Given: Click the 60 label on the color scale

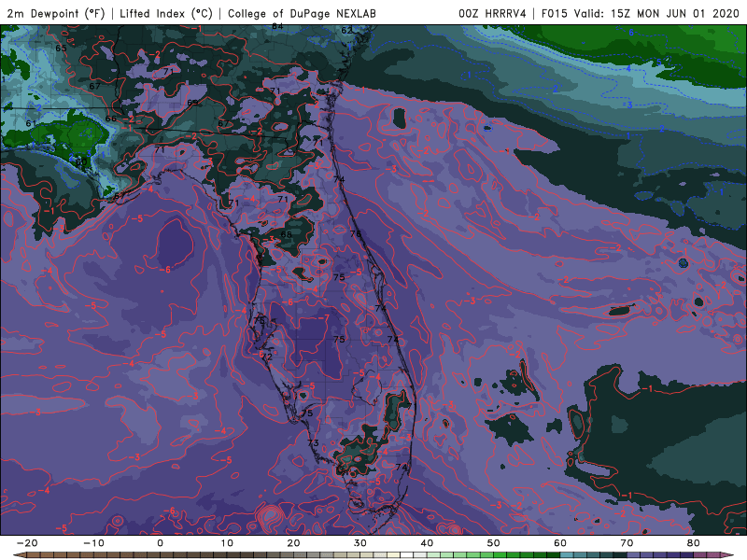Looking at the screenshot, I should (x=560, y=543).
